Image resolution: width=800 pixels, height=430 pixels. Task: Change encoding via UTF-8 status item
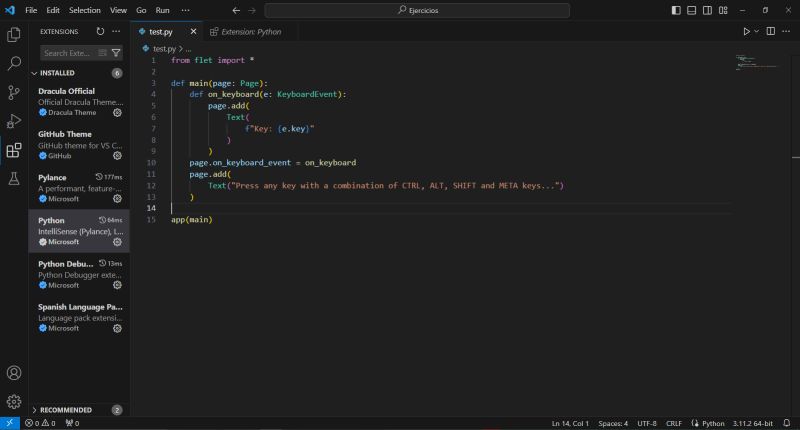point(647,423)
